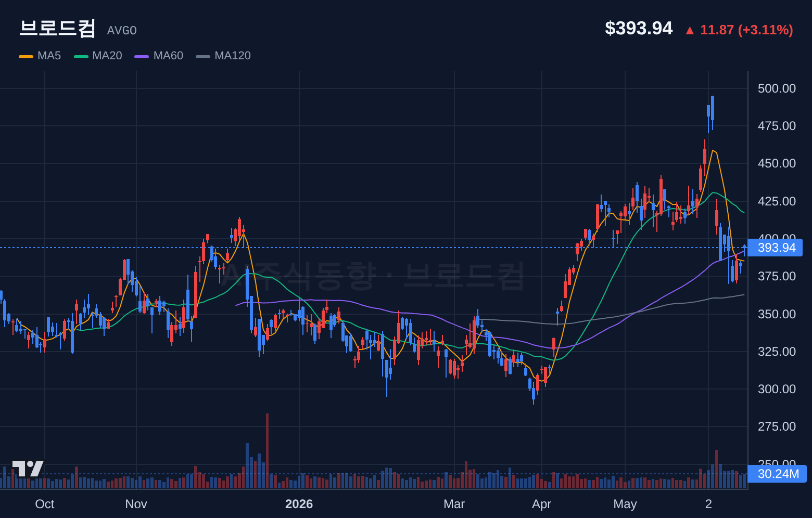812x518 pixels.
Task: Click the 2026 year label on time axis
Action: pos(299,504)
